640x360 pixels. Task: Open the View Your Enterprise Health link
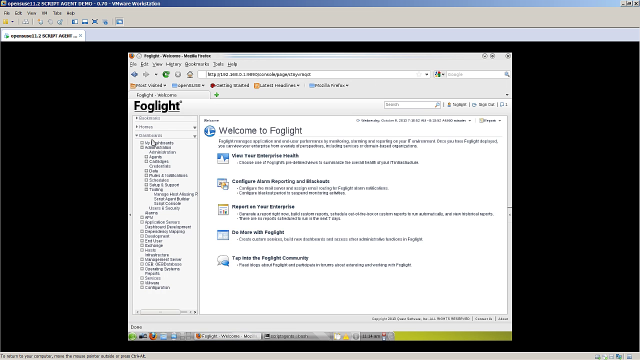[x=265, y=156]
